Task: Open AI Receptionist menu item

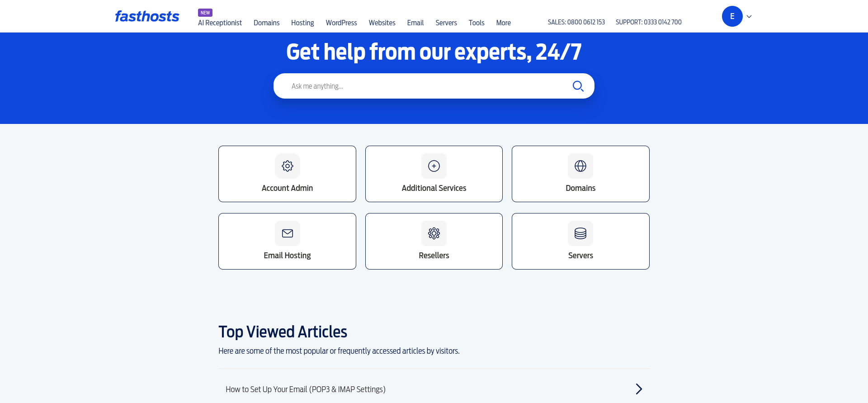Action: coord(220,23)
